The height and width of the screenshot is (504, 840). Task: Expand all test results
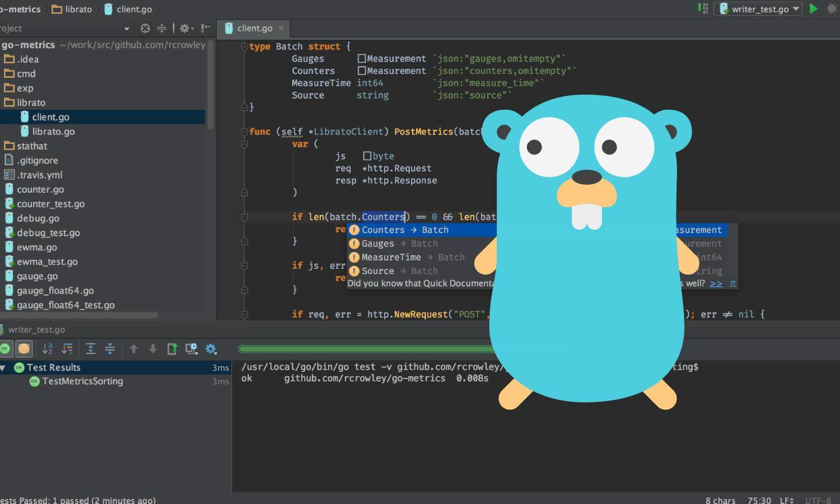coord(91,349)
